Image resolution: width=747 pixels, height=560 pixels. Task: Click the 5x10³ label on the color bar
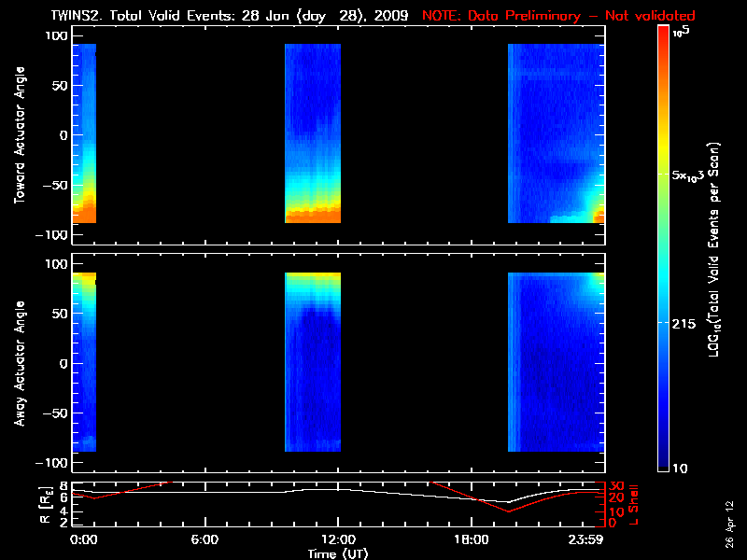[693, 175]
